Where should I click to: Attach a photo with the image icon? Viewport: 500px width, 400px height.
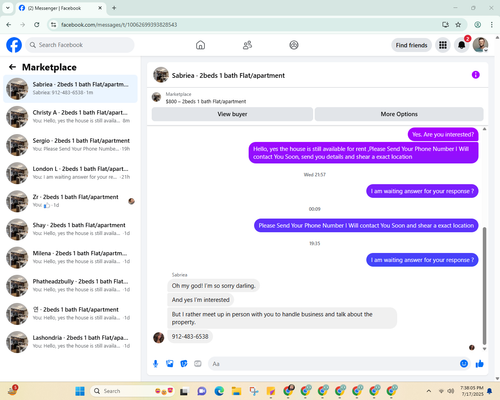170,364
